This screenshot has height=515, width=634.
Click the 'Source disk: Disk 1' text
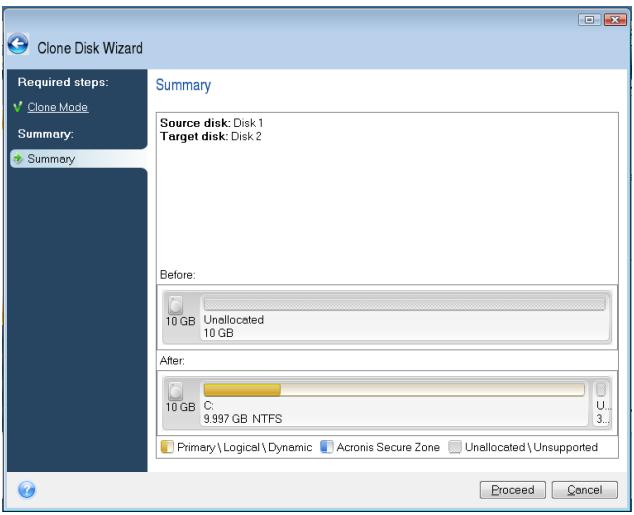(211, 122)
